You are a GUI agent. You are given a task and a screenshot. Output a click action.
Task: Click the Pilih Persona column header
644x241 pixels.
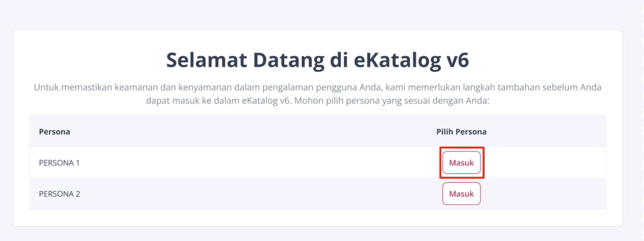tap(461, 132)
